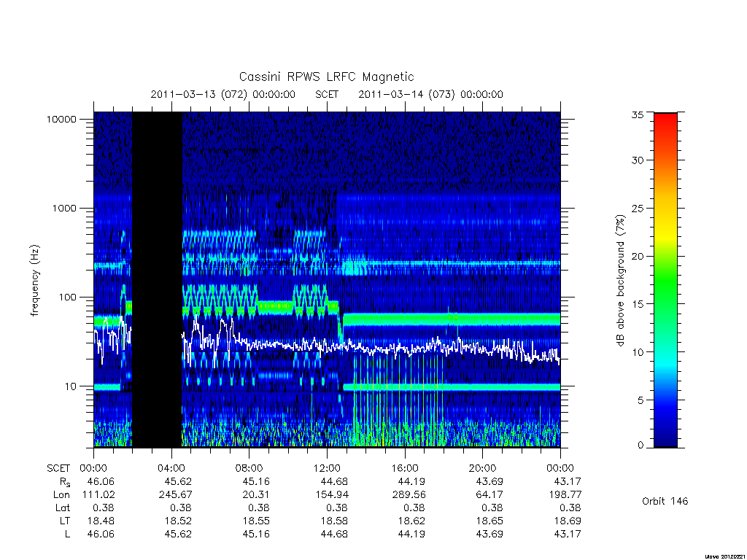Image resolution: width=747 pixels, height=560 pixels.
Task: Click '44.19' in the L row
Action: point(411,534)
